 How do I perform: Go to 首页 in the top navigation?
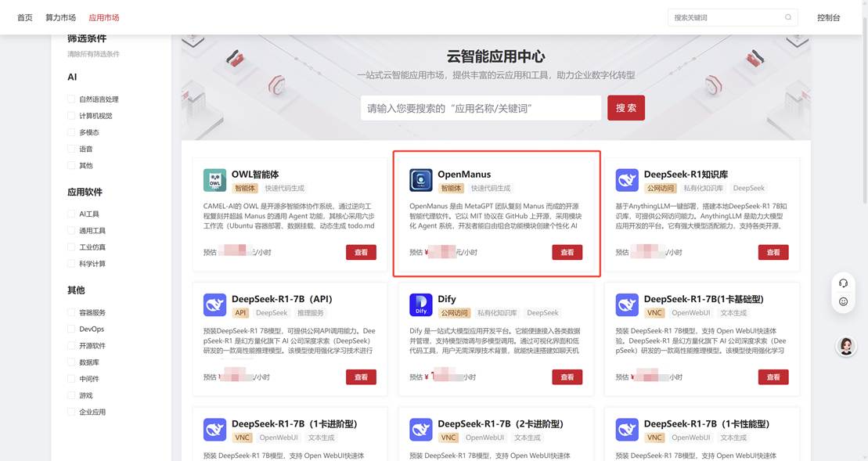coord(25,18)
